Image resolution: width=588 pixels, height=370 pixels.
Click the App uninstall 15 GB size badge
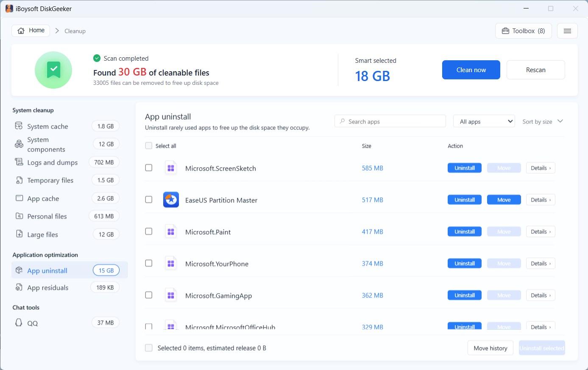click(106, 270)
